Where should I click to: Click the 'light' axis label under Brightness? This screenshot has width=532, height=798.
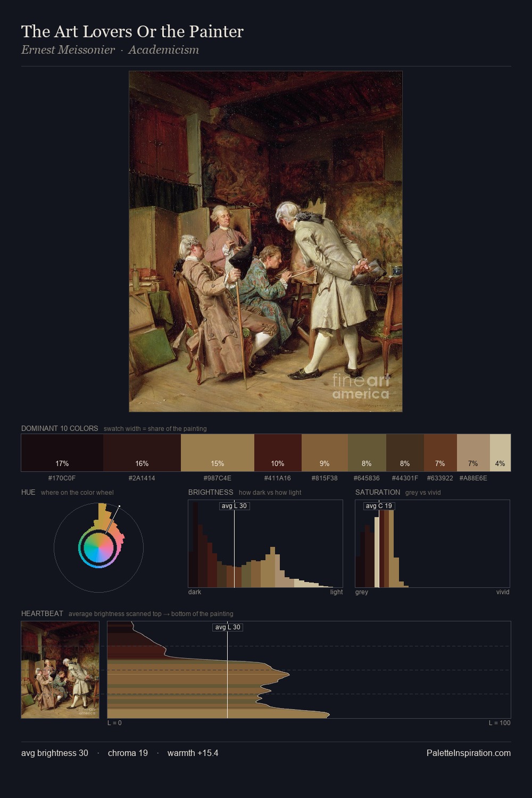[x=336, y=592]
